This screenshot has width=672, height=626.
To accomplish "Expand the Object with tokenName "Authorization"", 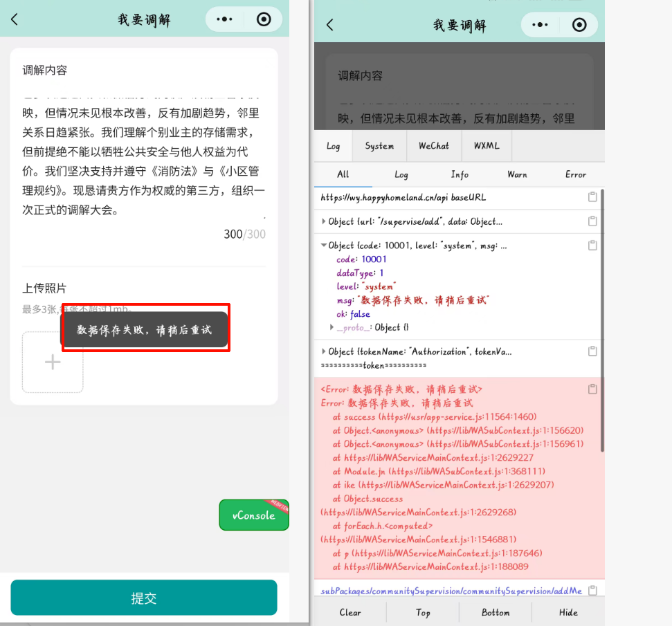I will [x=324, y=351].
